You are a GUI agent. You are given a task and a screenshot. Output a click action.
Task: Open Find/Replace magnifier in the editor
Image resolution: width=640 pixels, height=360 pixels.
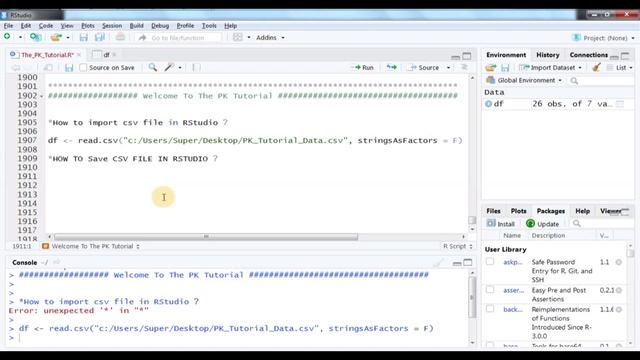[x=153, y=67]
